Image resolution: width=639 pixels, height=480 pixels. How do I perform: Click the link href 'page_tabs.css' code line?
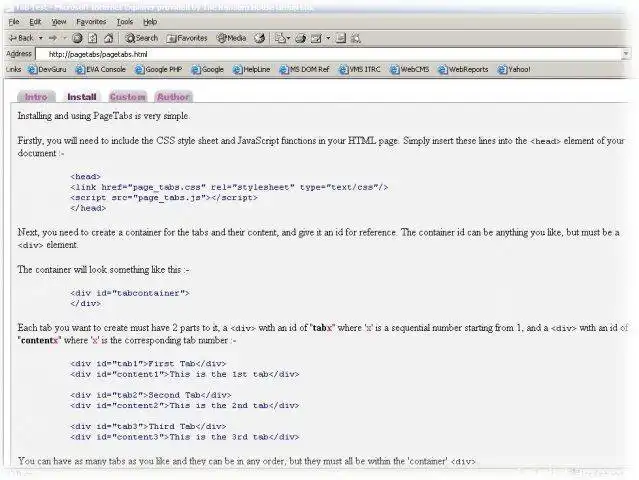coord(229,187)
